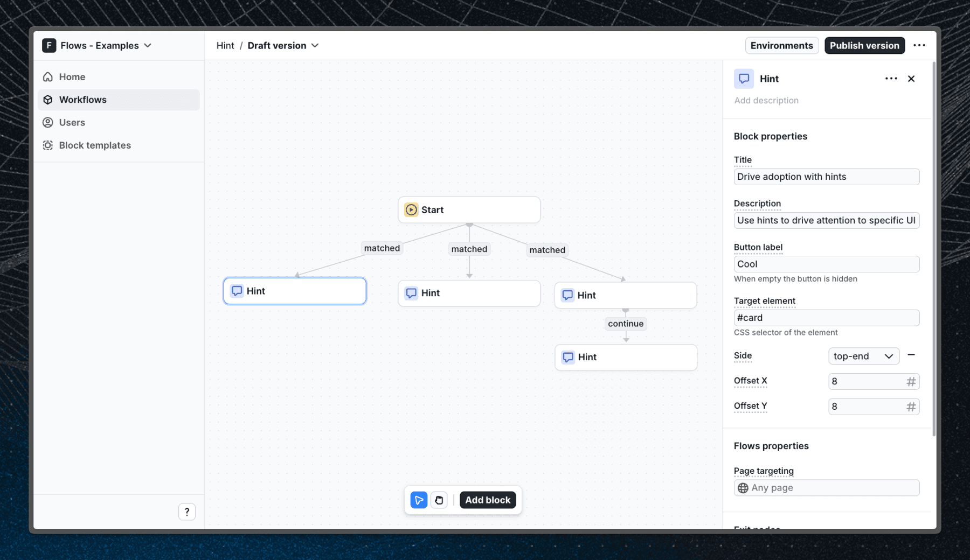The image size is (970, 560).
Task: Click the Publish version button
Action: 864,45
